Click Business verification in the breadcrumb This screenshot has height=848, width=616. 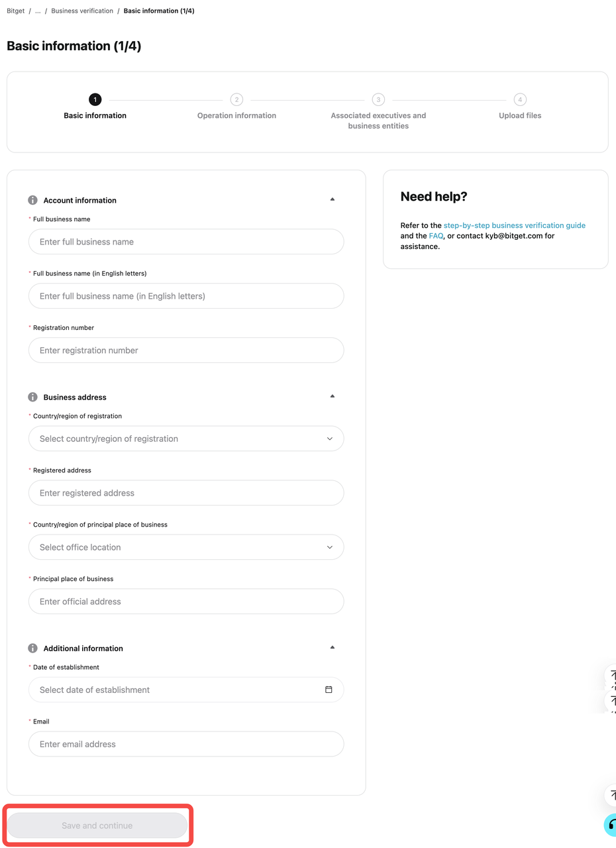tap(82, 11)
